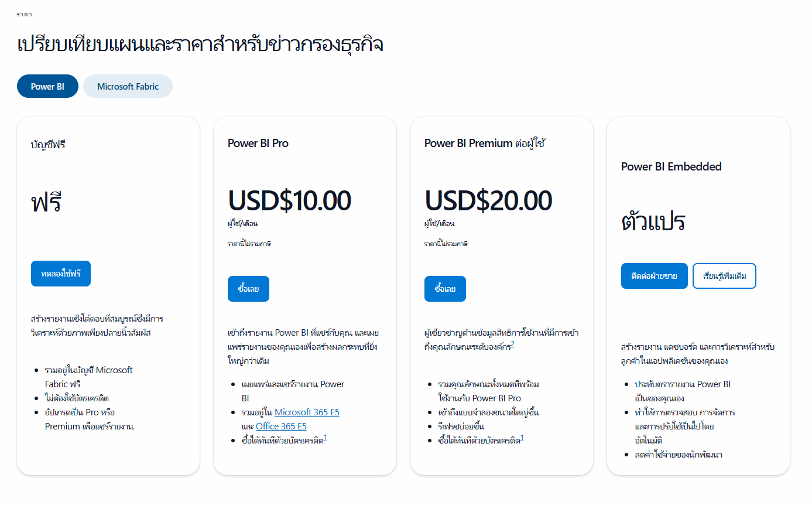The image size is (812, 505).
Task: Click ซื้อเลย under Power BI Premium
Action: coord(445,288)
